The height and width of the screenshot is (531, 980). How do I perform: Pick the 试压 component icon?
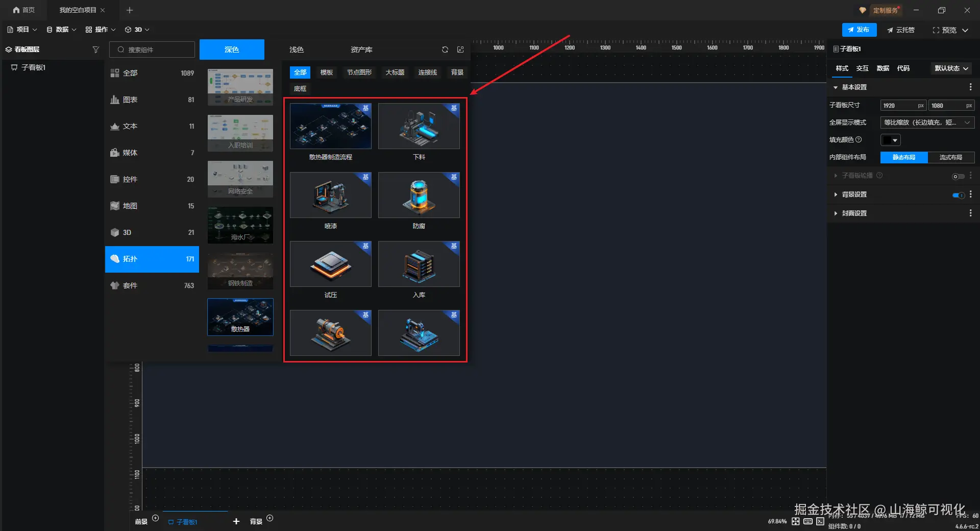click(331, 264)
